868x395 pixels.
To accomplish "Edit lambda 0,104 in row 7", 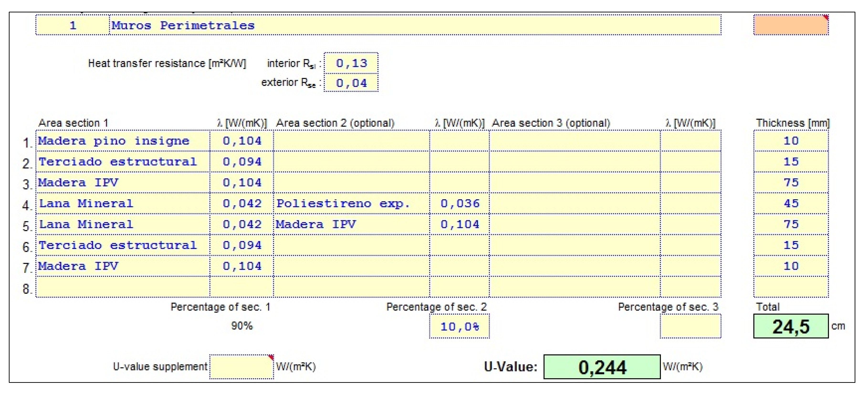I will [x=242, y=266].
